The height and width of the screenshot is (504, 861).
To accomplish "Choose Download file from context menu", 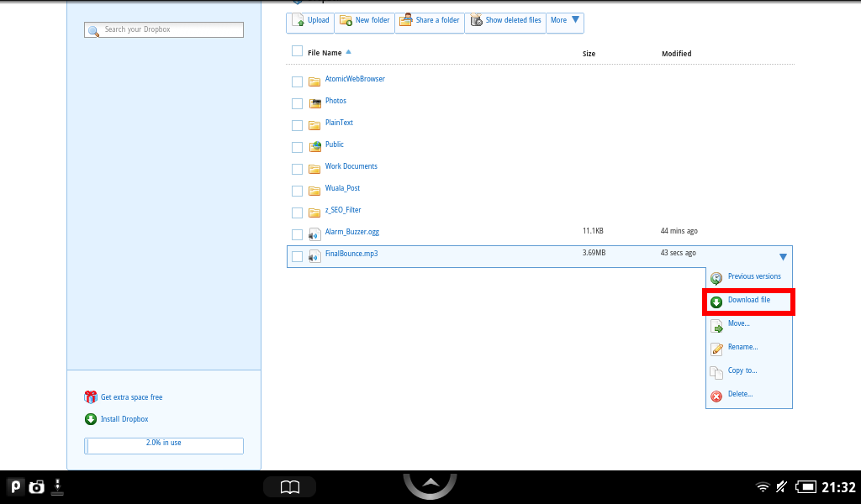I will [x=748, y=301].
